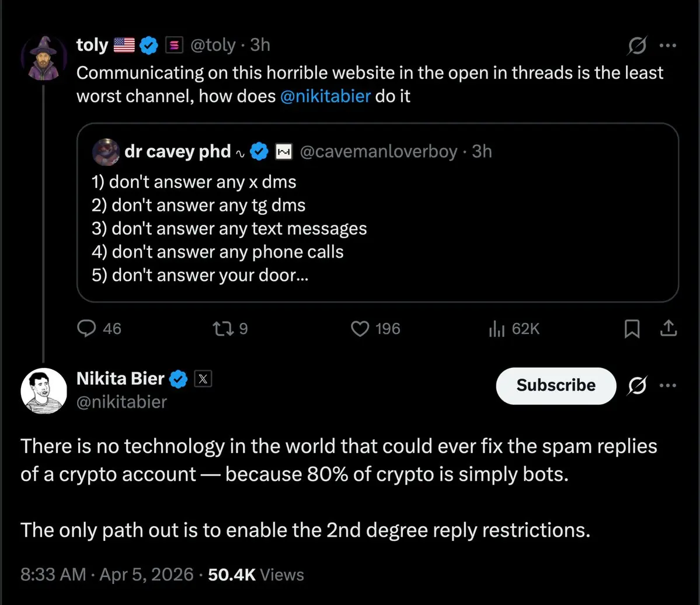Click the Grok icon beside Subscribe button
Image resolution: width=700 pixels, height=605 pixels.
click(x=637, y=385)
